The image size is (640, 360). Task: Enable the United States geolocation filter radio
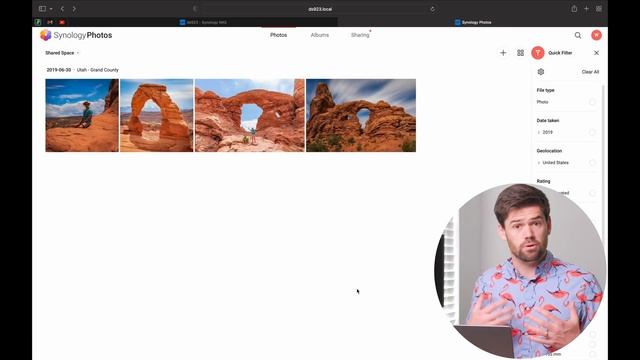pyautogui.click(x=592, y=162)
